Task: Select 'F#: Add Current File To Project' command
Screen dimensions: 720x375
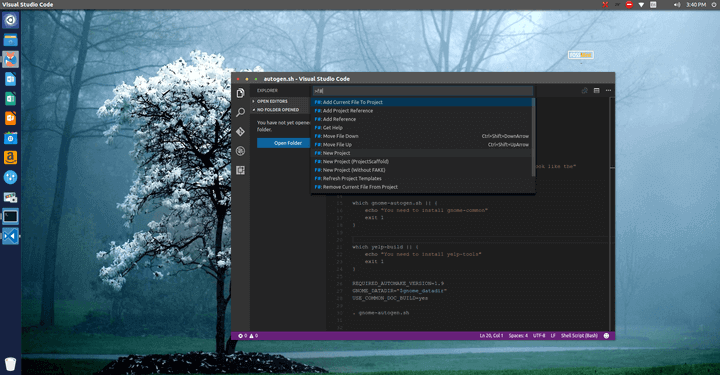Action: pyautogui.click(x=422, y=102)
